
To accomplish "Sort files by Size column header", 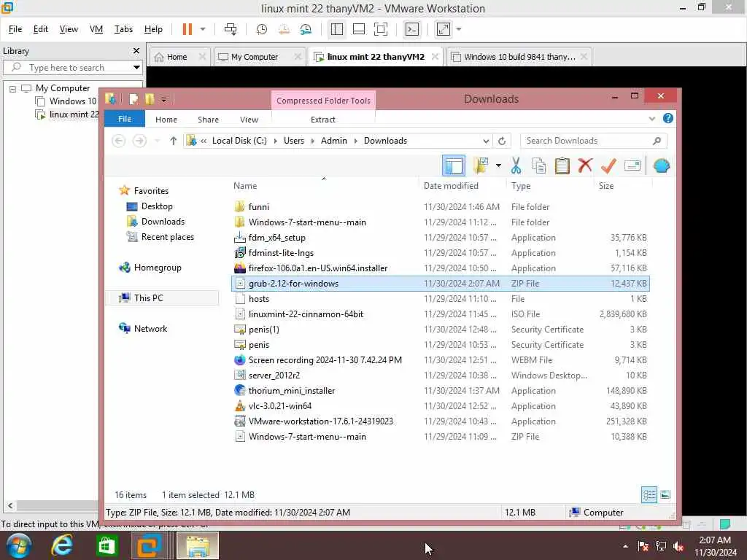I will coord(606,186).
